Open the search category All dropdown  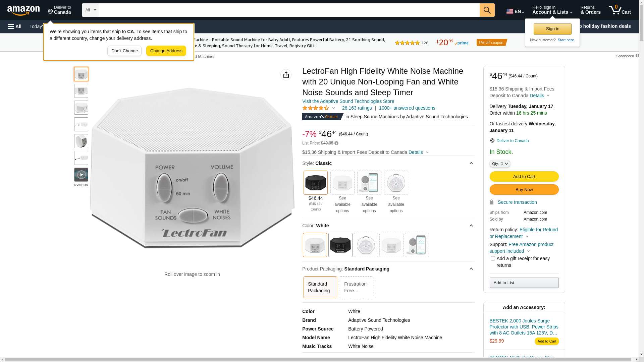[91, 10]
